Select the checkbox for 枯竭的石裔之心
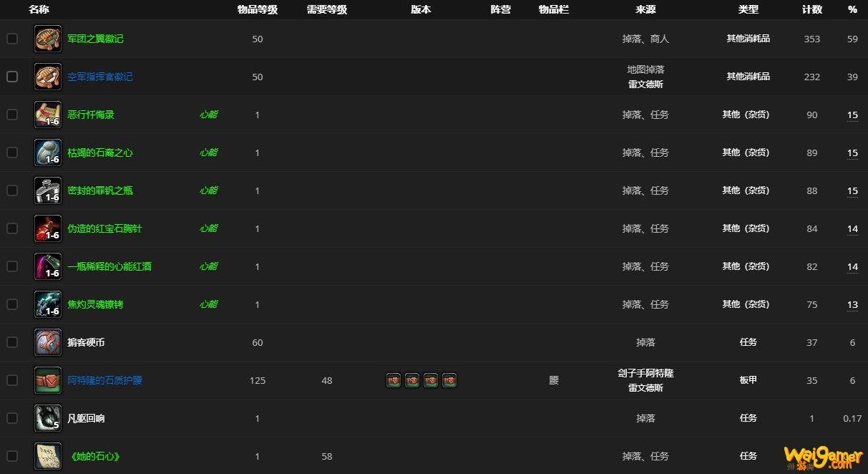This screenshot has height=474, width=868. 12,153
